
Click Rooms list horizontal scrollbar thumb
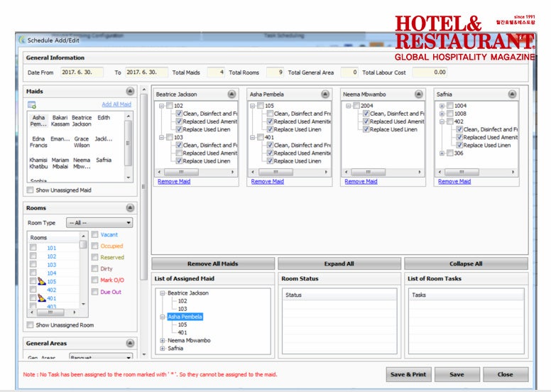[x=50, y=312]
